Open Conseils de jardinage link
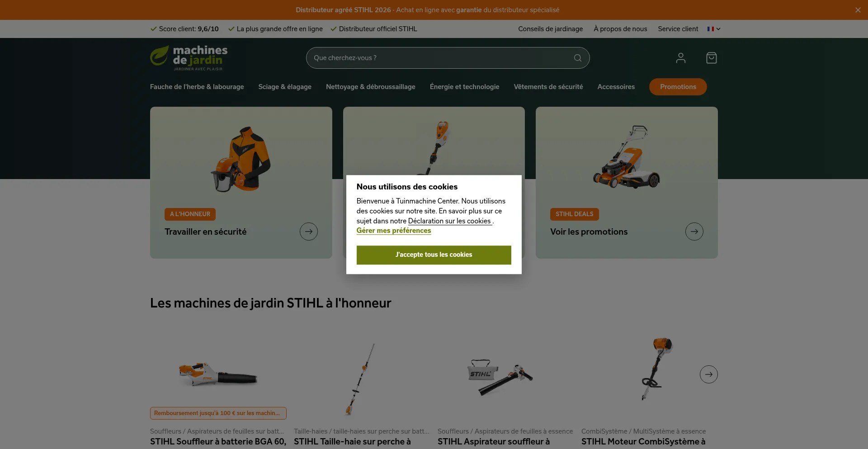This screenshot has width=868, height=449. click(x=550, y=29)
